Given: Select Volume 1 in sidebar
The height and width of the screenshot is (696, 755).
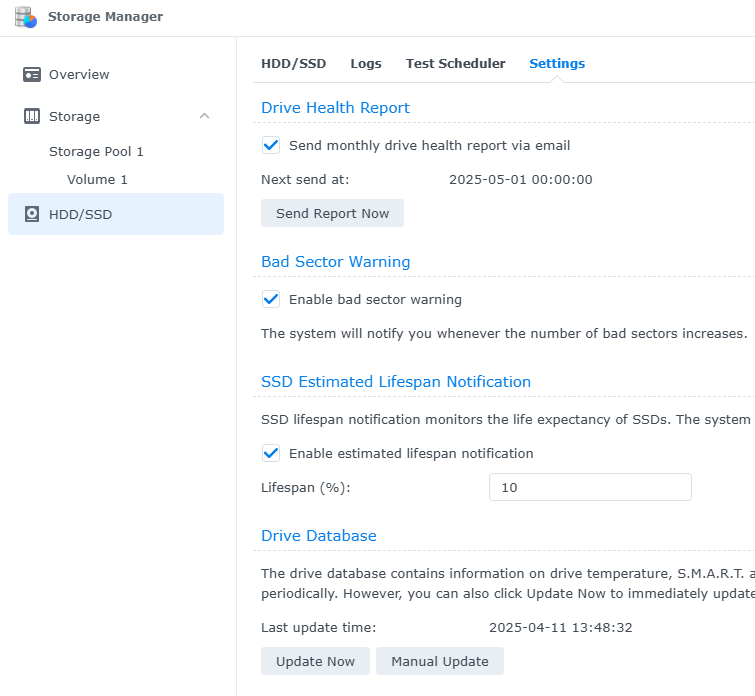Looking at the screenshot, I should pyautogui.click(x=97, y=180).
